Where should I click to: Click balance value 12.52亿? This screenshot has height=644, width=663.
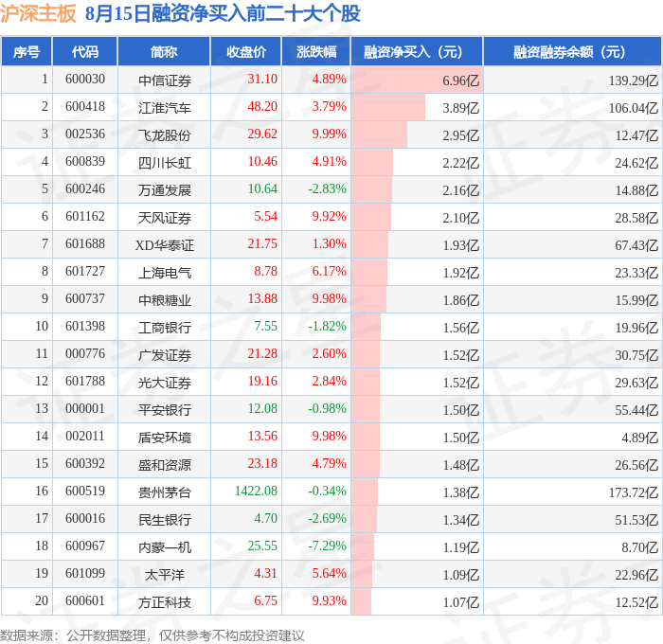click(636, 602)
